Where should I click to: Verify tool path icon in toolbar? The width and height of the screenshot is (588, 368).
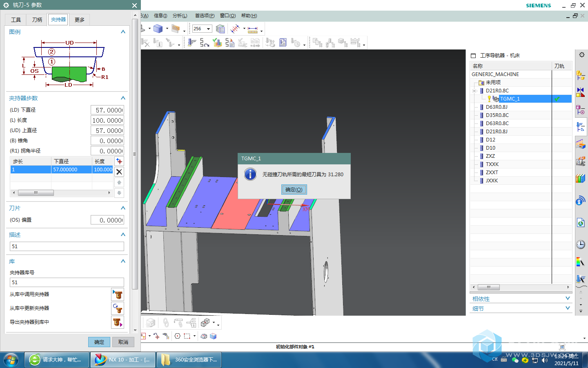point(217,43)
